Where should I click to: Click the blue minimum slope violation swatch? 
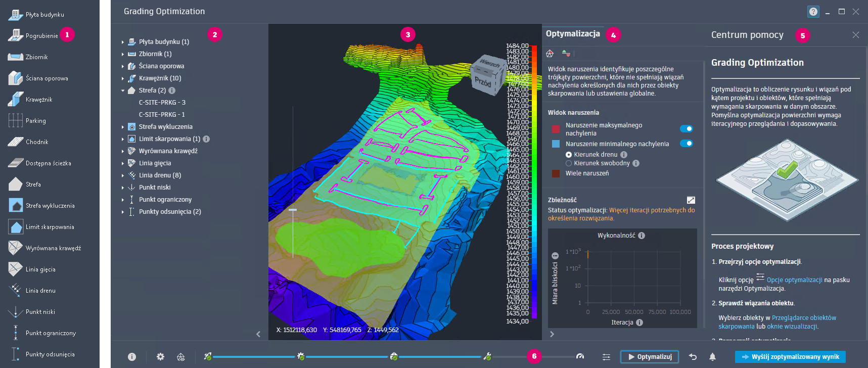click(556, 144)
